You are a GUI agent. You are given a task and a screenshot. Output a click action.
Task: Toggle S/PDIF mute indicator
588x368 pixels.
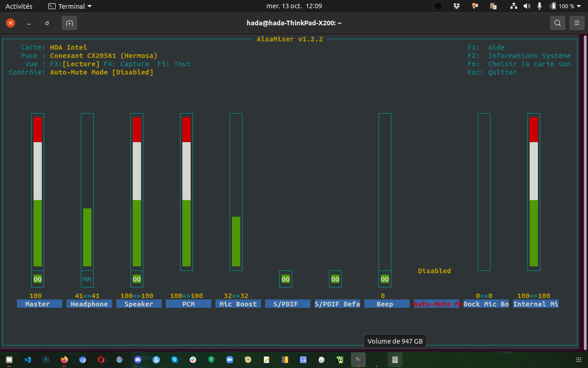pyautogui.click(x=286, y=279)
